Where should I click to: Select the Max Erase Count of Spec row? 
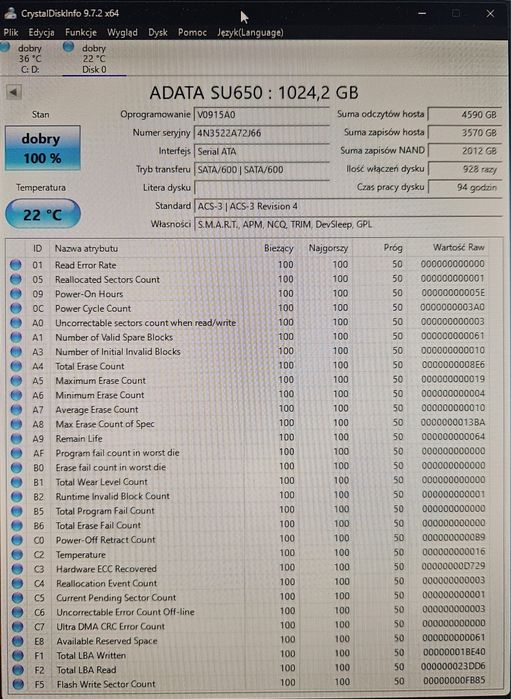247,424
